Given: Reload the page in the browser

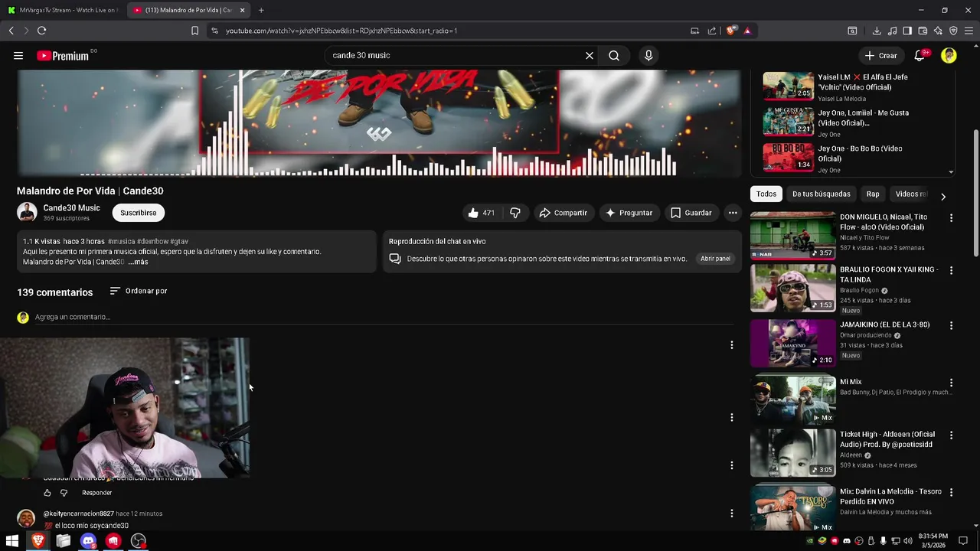Looking at the screenshot, I should (41, 31).
